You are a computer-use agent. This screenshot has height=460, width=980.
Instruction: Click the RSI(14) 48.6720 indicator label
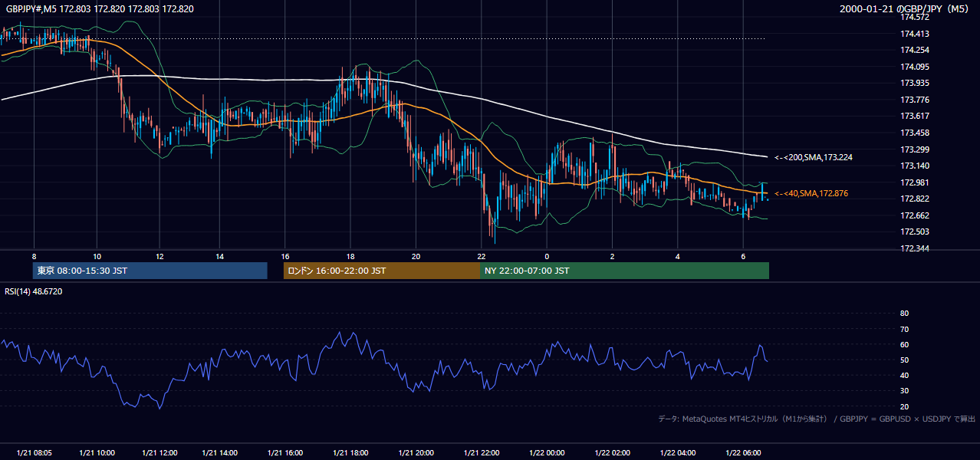pos(34,291)
